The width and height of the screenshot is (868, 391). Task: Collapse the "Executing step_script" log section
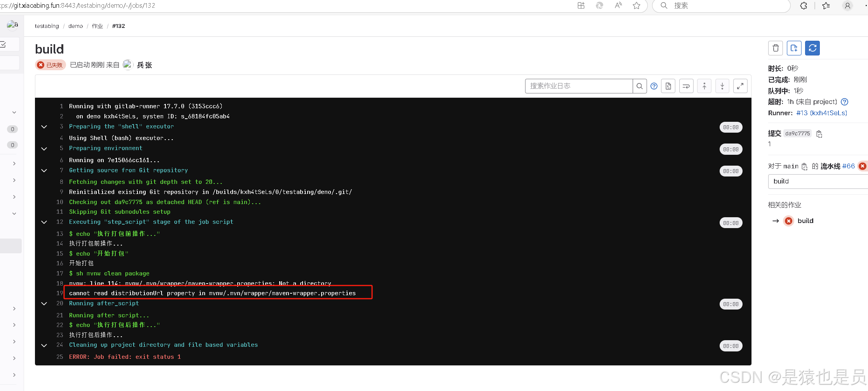coord(44,222)
